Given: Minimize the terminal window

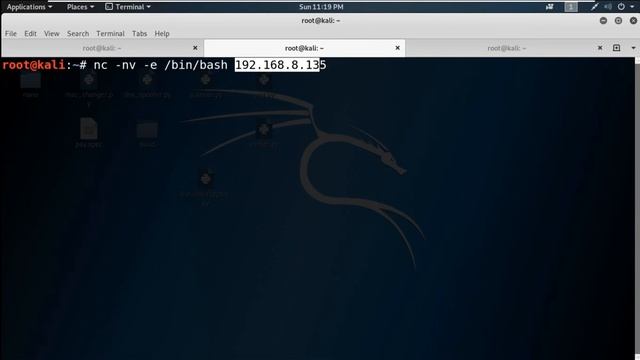Looking at the screenshot, I should [x=603, y=20].
